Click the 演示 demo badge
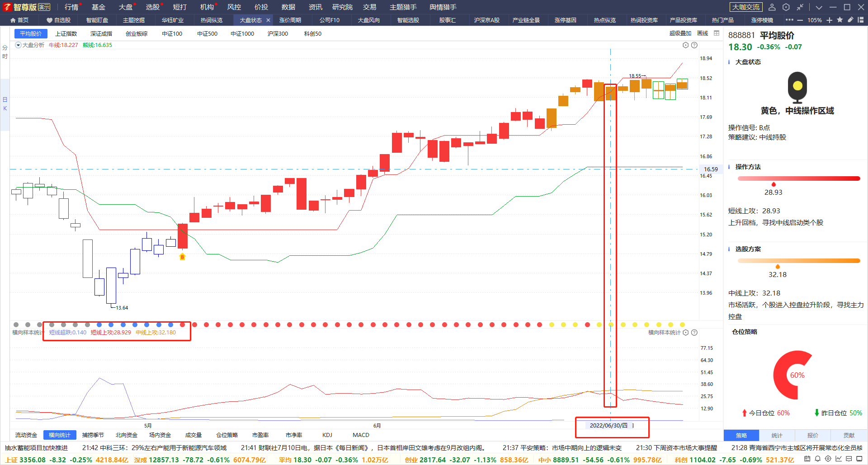This screenshot has width=868, height=465. point(44,7)
